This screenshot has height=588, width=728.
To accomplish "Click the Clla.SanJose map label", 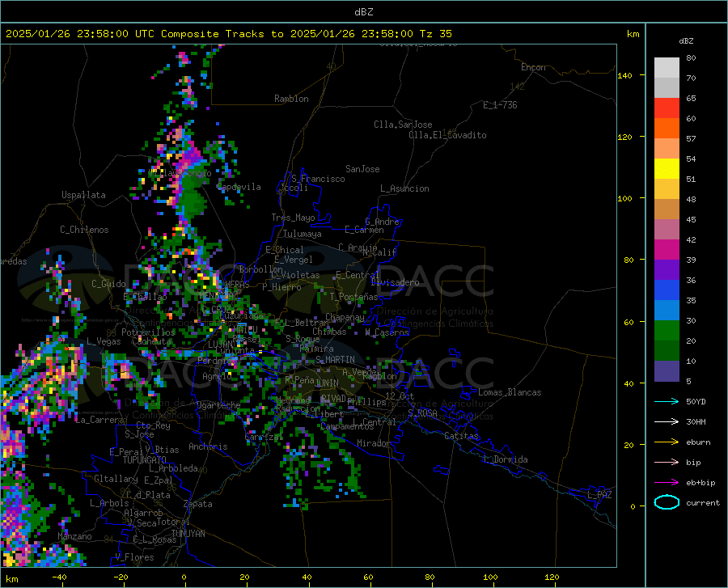I will [x=403, y=125].
